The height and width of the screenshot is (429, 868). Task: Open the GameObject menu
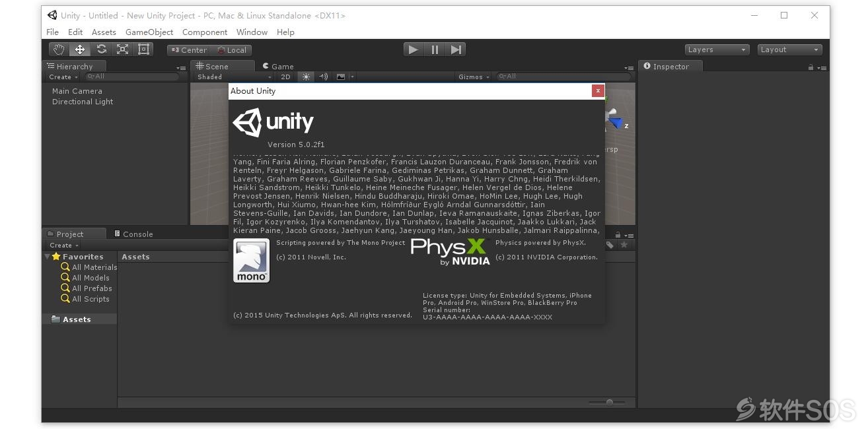tap(149, 32)
